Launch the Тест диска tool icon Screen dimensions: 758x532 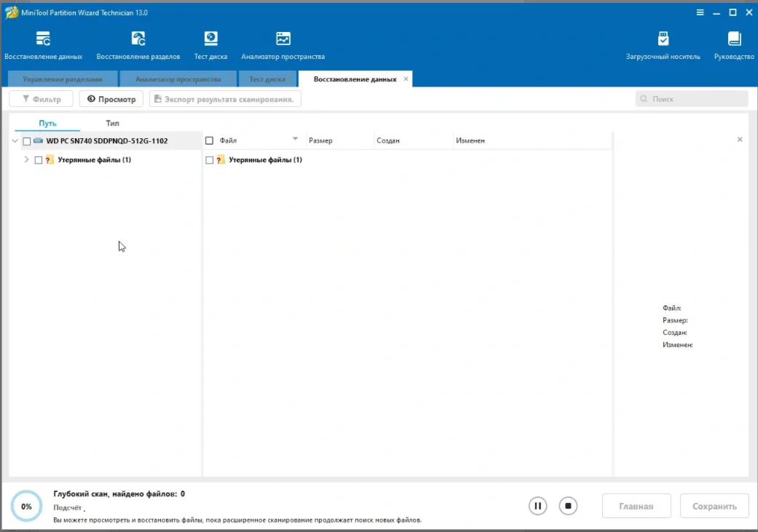[210, 39]
